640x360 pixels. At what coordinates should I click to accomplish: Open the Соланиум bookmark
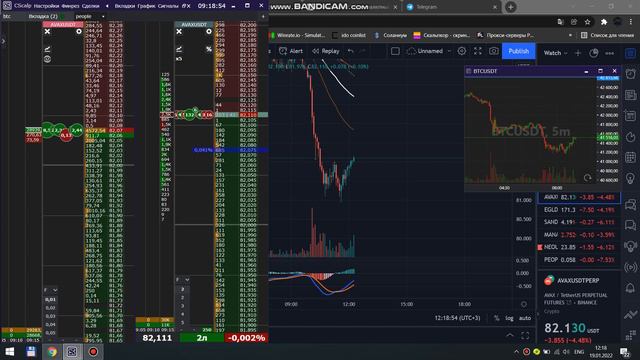point(391,36)
